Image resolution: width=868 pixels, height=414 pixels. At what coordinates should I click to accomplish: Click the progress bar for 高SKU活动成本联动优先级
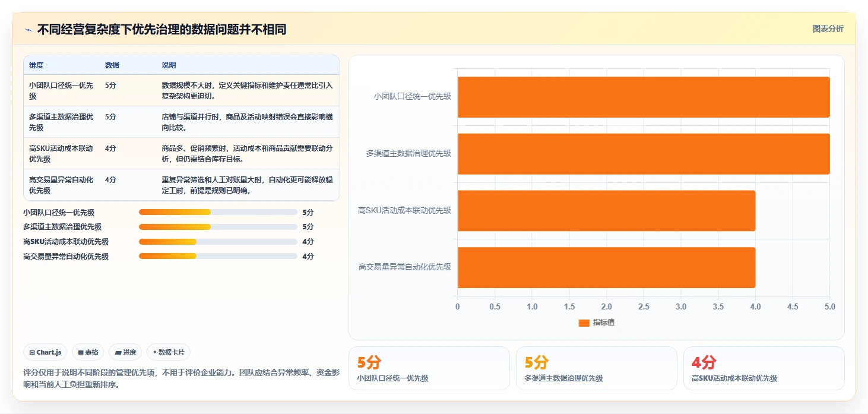(218, 242)
